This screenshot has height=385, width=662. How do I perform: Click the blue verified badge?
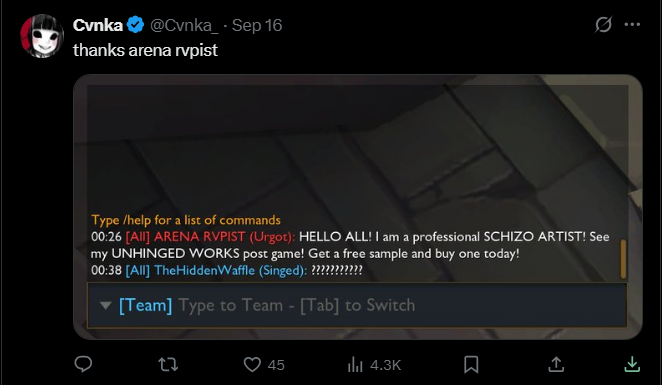136,25
